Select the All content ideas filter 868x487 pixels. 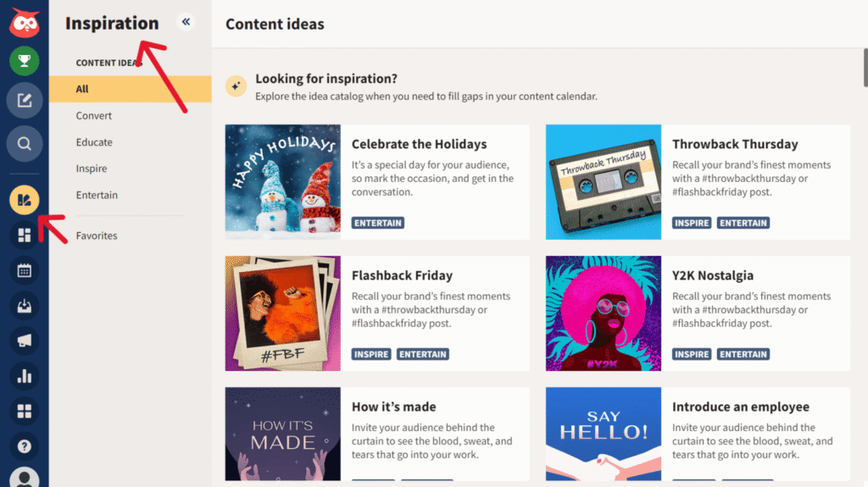click(x=82, y=89)
